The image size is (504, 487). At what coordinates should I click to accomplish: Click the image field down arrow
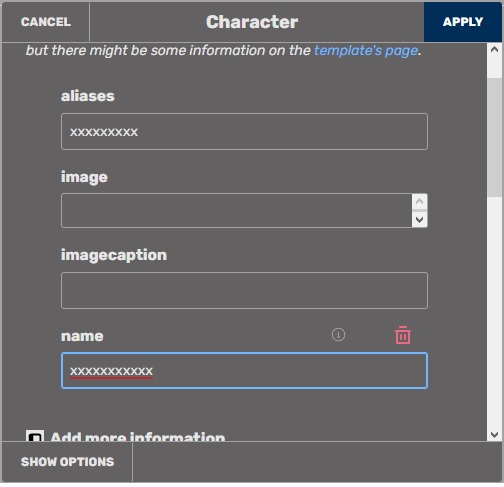point(420,219)
